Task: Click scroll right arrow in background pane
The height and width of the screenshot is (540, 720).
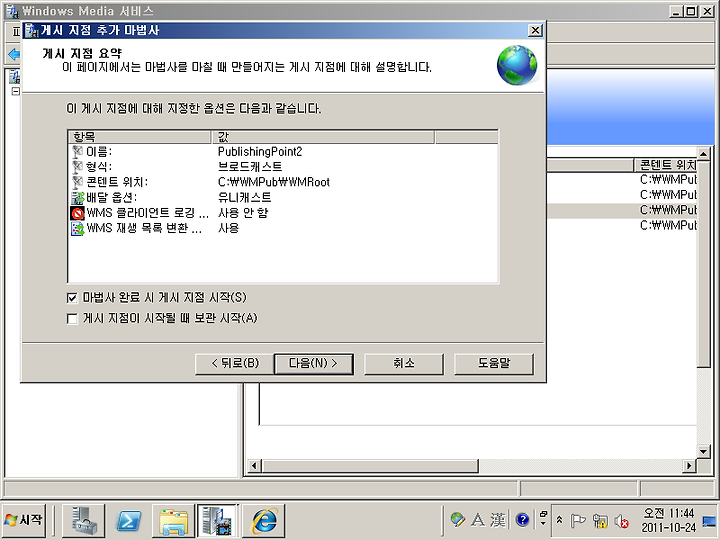Action: tap(688, 466)
